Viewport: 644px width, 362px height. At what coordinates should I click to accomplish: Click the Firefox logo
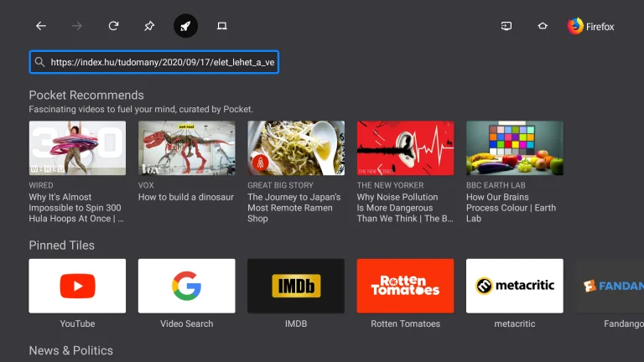click(590, 26)
